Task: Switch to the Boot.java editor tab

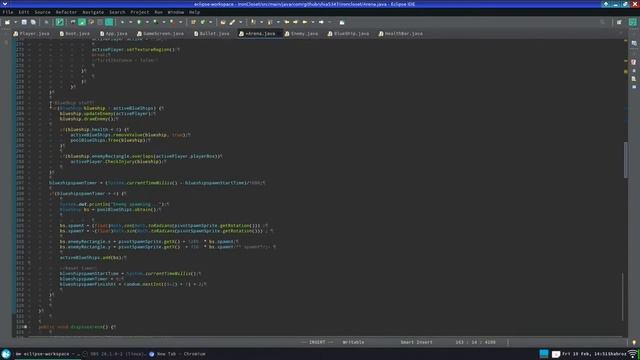Action: click(75, 33)
